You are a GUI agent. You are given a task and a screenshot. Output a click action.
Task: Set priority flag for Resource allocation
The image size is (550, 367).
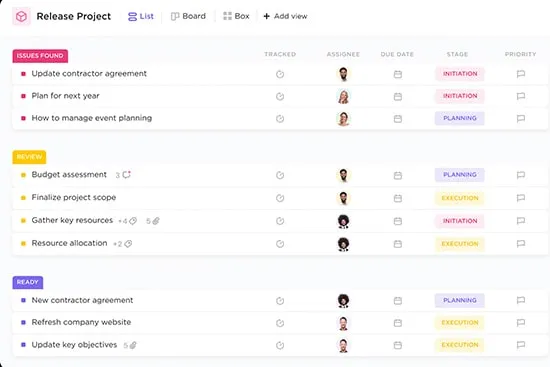521,243
